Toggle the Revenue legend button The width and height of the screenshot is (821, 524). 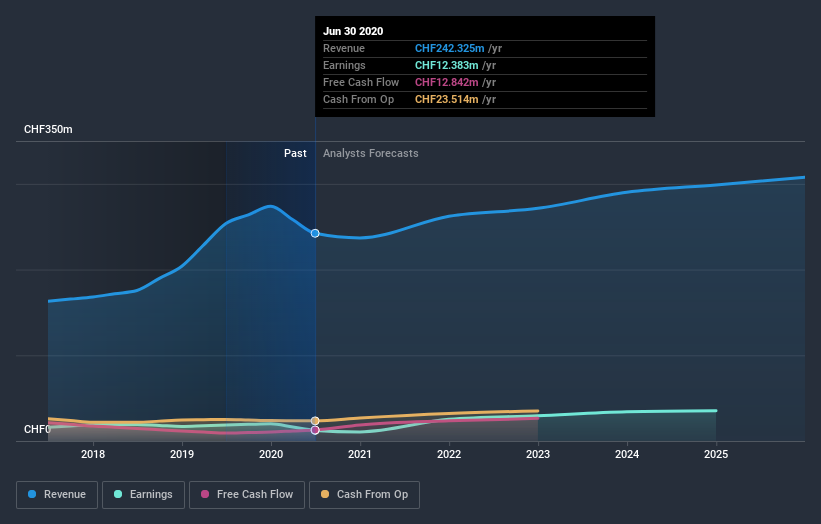click(x=57, y=495)
